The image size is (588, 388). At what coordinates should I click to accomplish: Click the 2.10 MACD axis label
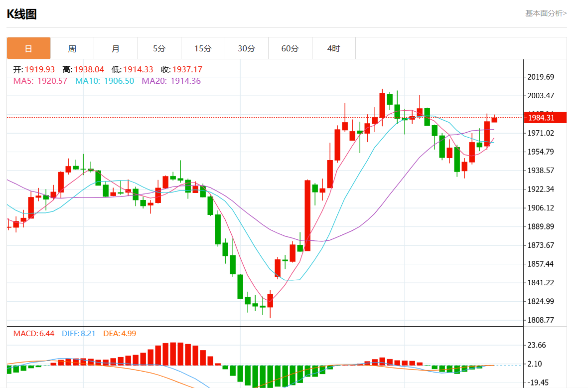(x=535, y=364)
